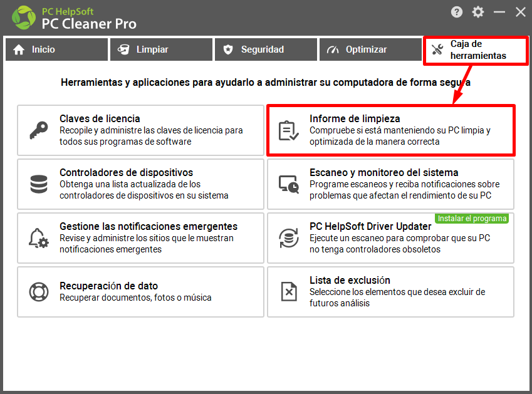This screenshot has width=532, height=394.
Task: Click the key icon for Claves de licencia
Action: coord(39,130)
